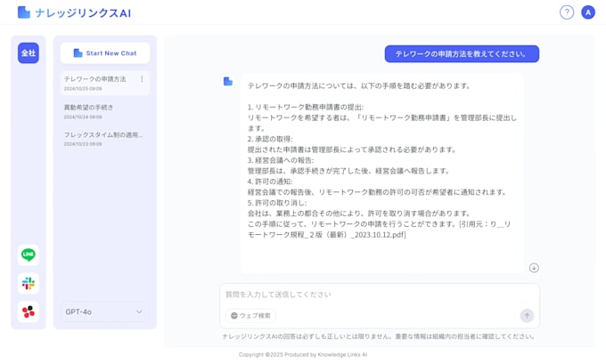Open the red dots integration icon
Screen dimensions: 606x364
[29, 311]
